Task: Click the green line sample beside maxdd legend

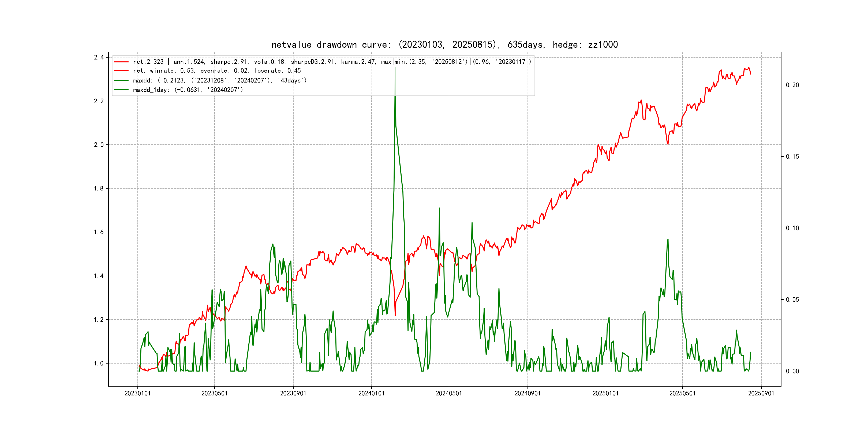Action: pos(121,81)
